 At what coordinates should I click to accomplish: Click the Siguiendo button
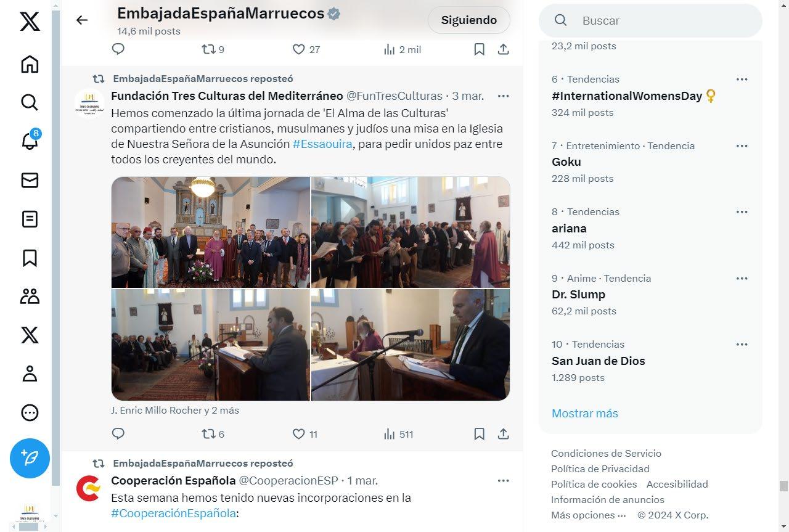468,20
